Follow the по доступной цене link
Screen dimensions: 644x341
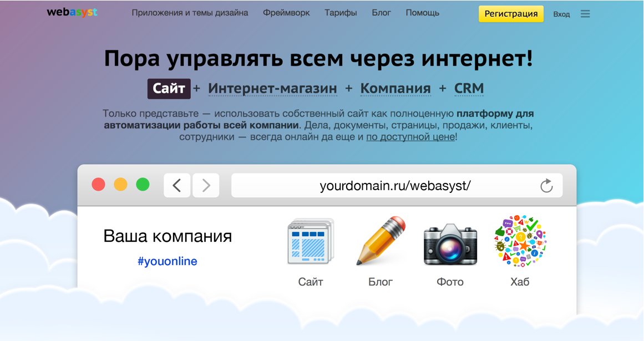click(410, 136)
